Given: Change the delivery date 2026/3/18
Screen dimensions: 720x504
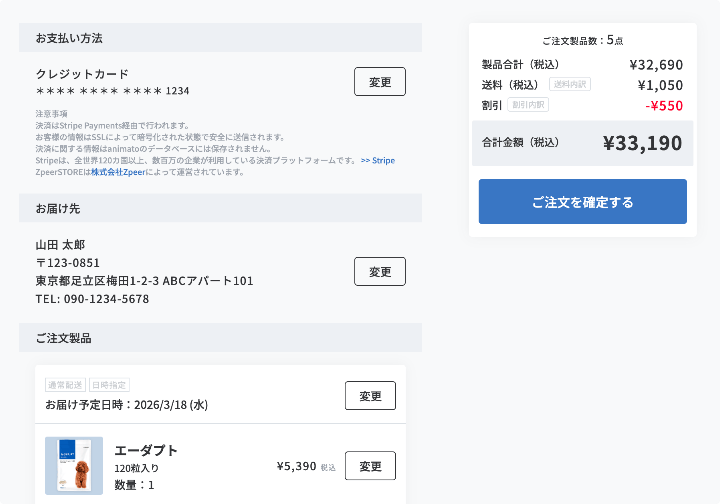Looking at the screenshot, I should pyautogui.click(x=370, y=396).
